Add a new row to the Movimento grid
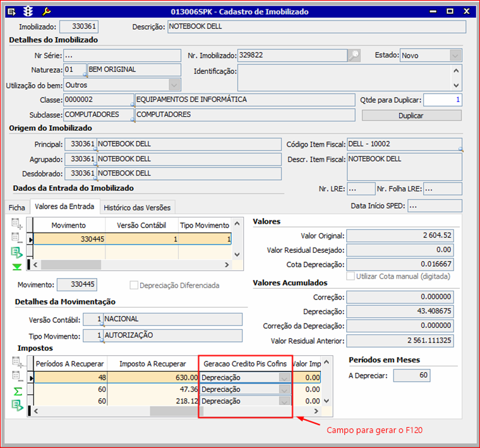The height and width of the screenshot is (448, 480). [x=17, y=224]
